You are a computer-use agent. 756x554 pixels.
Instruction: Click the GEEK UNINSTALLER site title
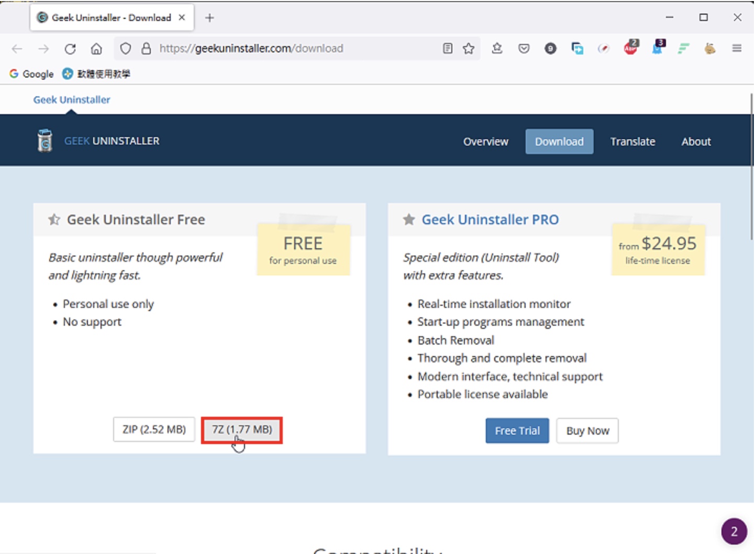pos(112,141)
